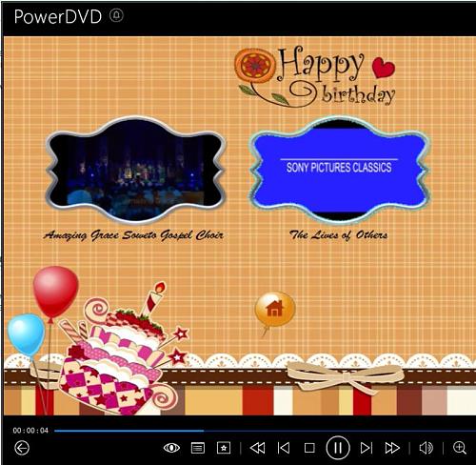Open the disc menu list icon
476x465 pixels.
(198, 448)
